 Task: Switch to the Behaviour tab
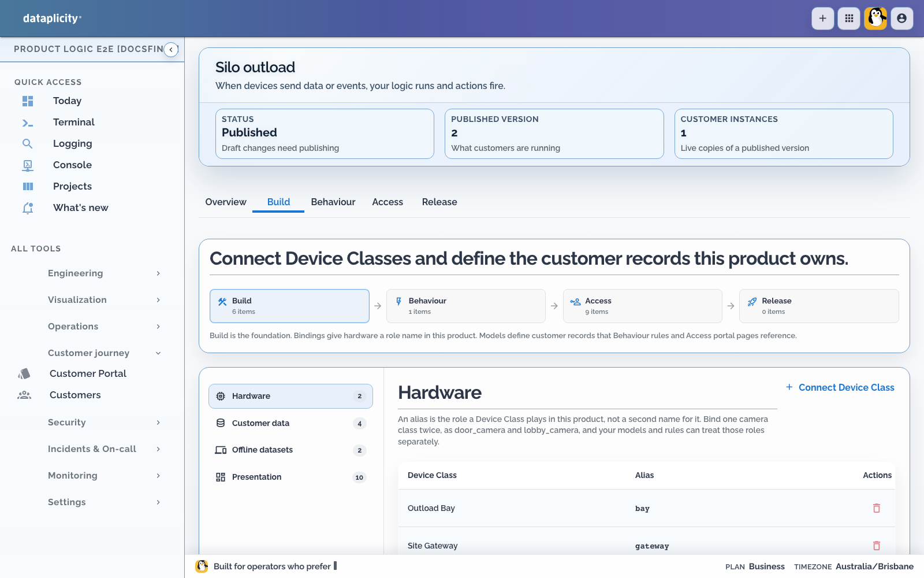(333, 202)
